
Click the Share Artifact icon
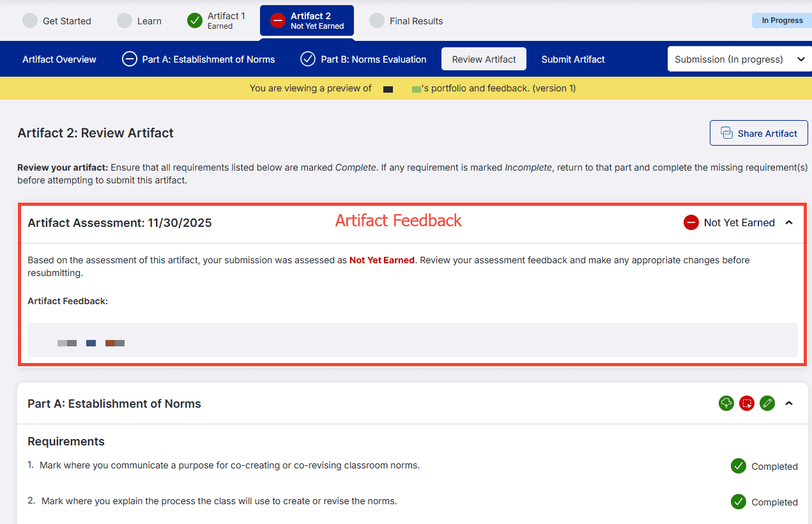(x=726, y=133)
